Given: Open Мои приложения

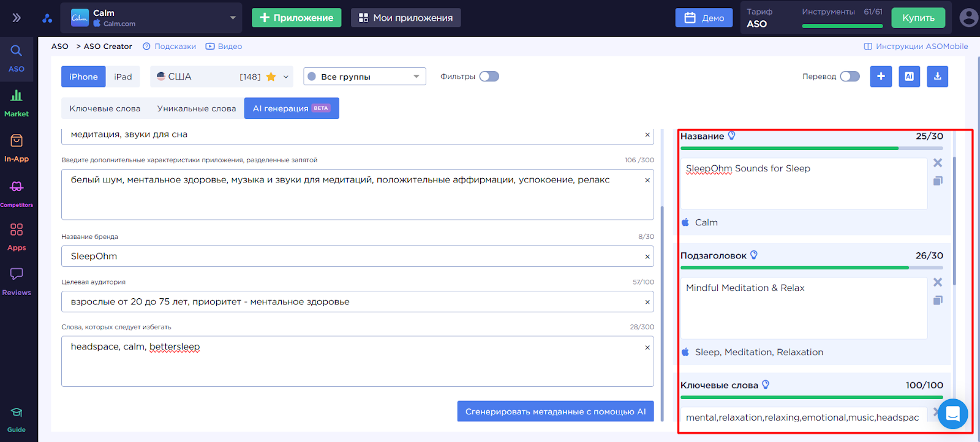Looking at the screenshot, I should pyautogui.click(x=405, y=18).
